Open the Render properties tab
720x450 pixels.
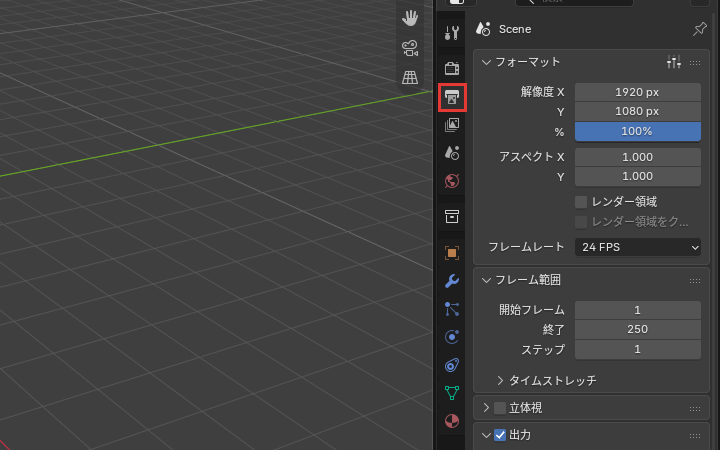coord(452,68)
